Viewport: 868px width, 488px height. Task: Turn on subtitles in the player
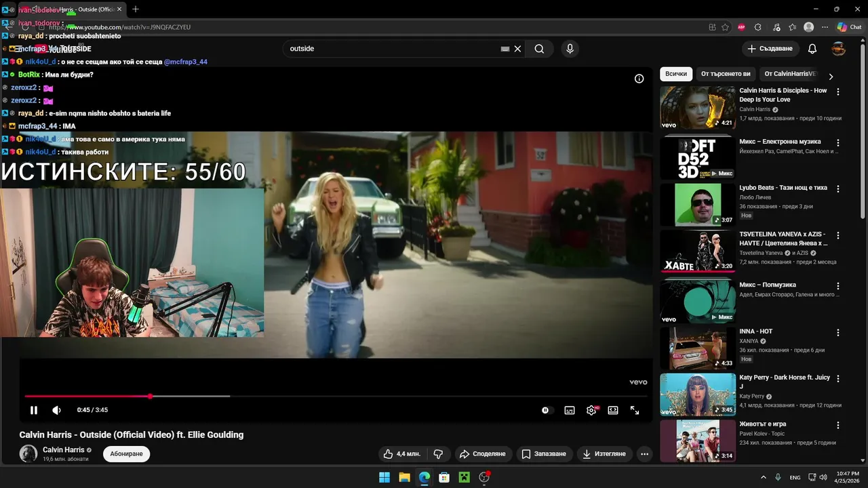point(570,410)
